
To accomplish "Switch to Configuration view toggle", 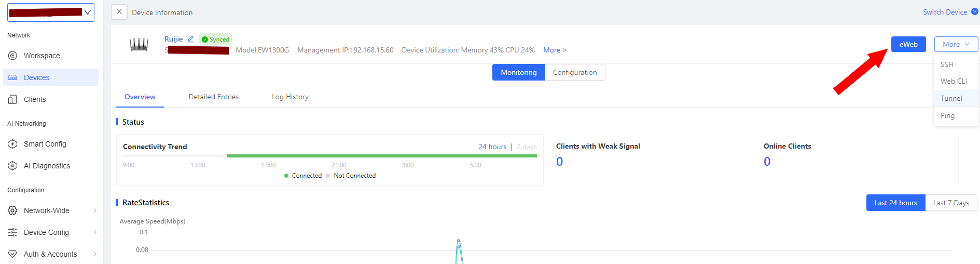I will pos(574,72).
